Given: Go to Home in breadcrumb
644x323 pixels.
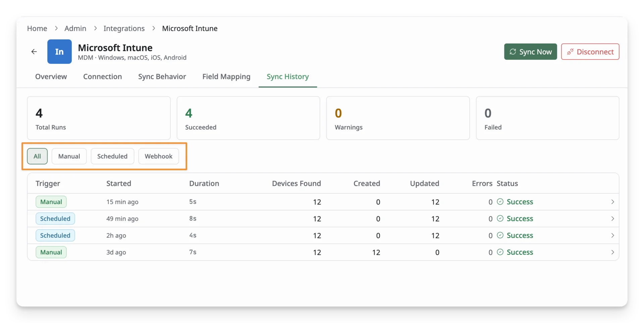Looking at the screenshot, I should click(37, 28).
